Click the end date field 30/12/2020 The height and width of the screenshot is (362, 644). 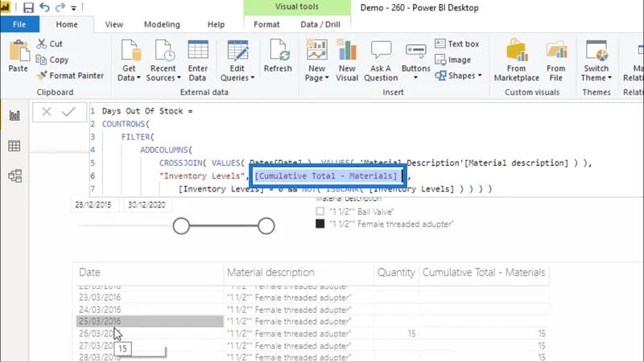(x=147, y=205)
